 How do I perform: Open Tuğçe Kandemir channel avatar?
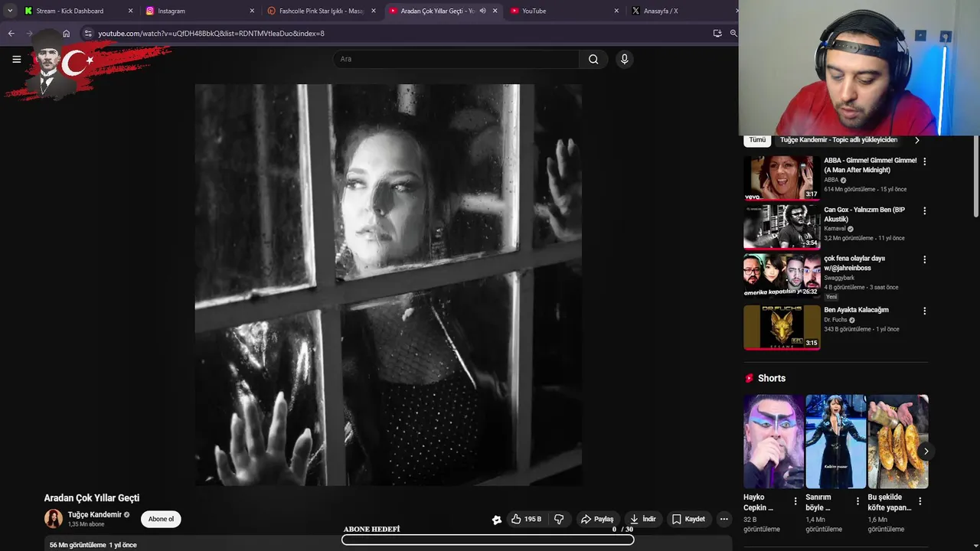tap(54, 519)
